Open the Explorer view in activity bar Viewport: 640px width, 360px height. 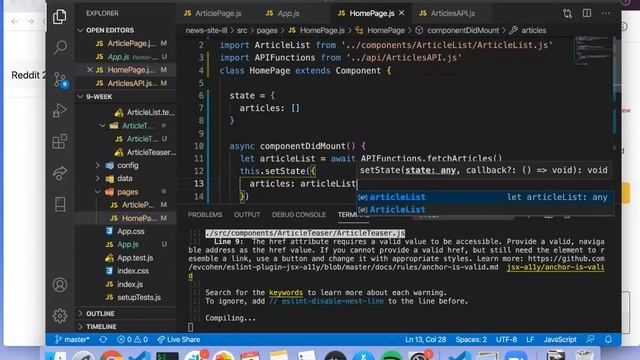[60, 16]
